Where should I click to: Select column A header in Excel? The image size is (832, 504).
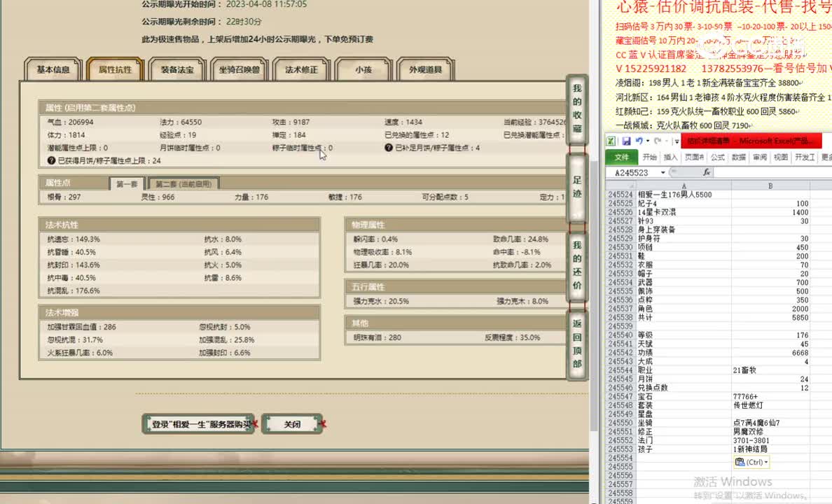point(684,185)
